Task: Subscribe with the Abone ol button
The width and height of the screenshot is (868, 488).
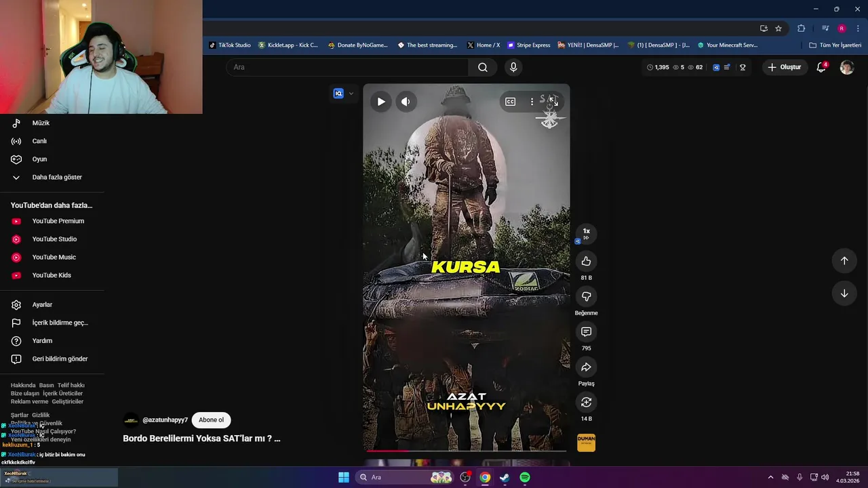Action: [x=211, y=420]
